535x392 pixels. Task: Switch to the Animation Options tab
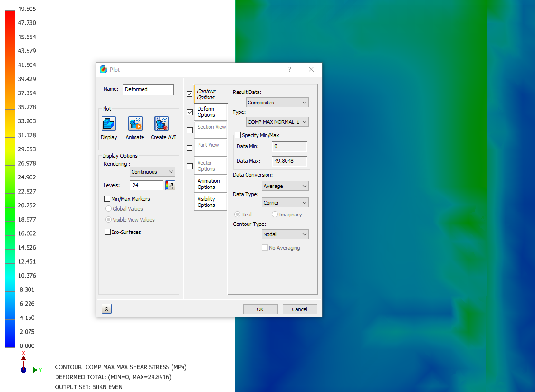(210, 184)
